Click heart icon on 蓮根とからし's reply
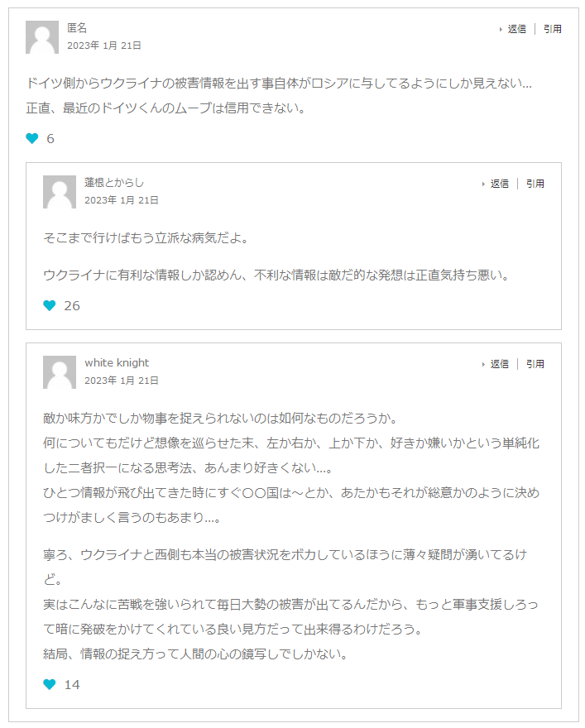This screenshot has height=728, width=585. point(50,305)
